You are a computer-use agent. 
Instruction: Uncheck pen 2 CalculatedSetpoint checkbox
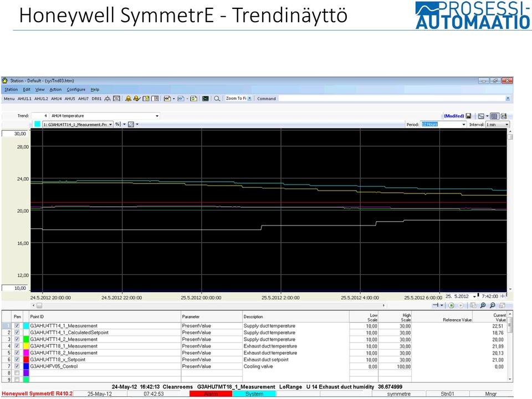17,332
